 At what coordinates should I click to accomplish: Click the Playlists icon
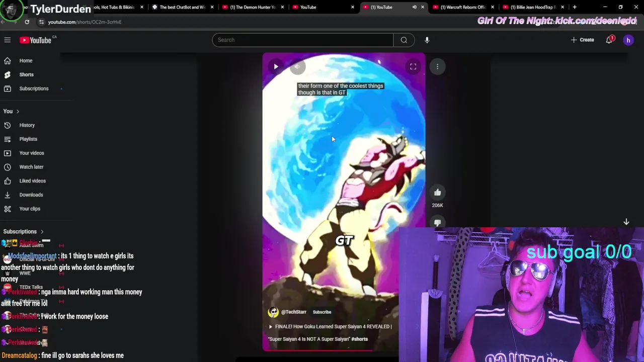[8, 139]
